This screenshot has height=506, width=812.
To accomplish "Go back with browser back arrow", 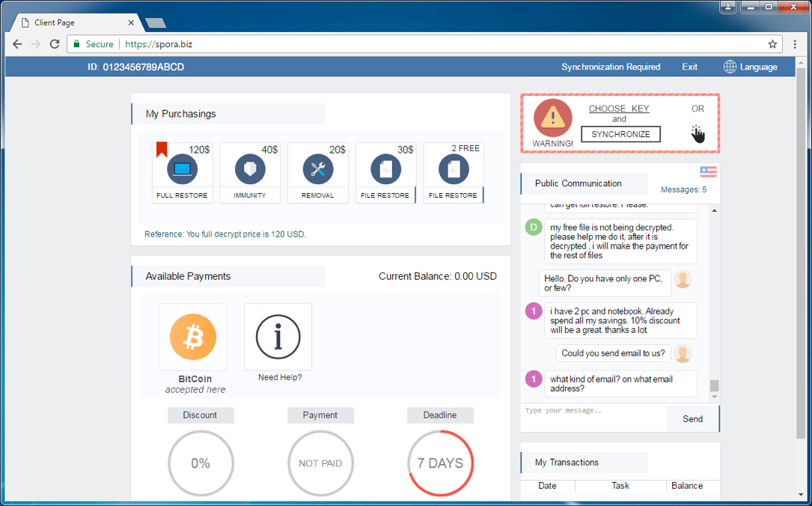I will (17, 44).
